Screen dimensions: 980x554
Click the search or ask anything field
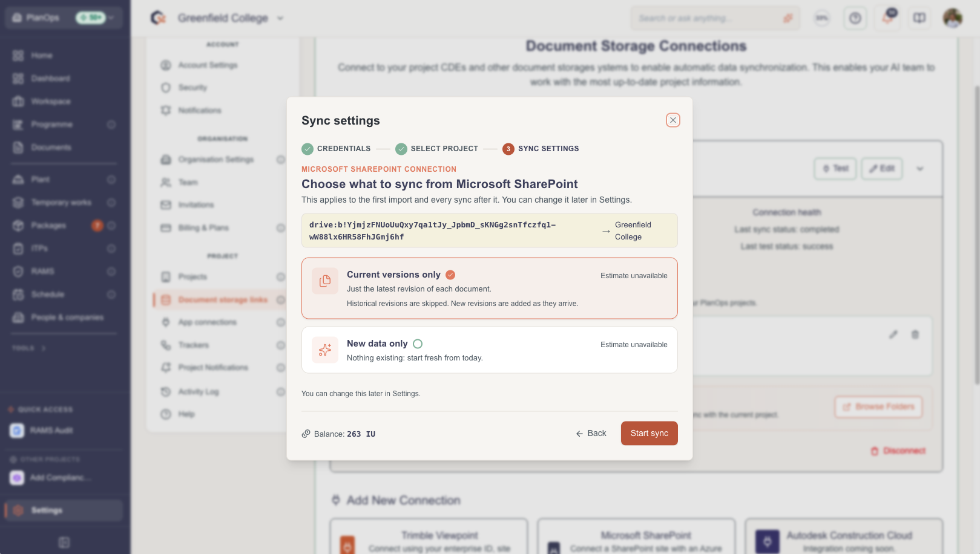pyautogui.click(x=715, y=18)
